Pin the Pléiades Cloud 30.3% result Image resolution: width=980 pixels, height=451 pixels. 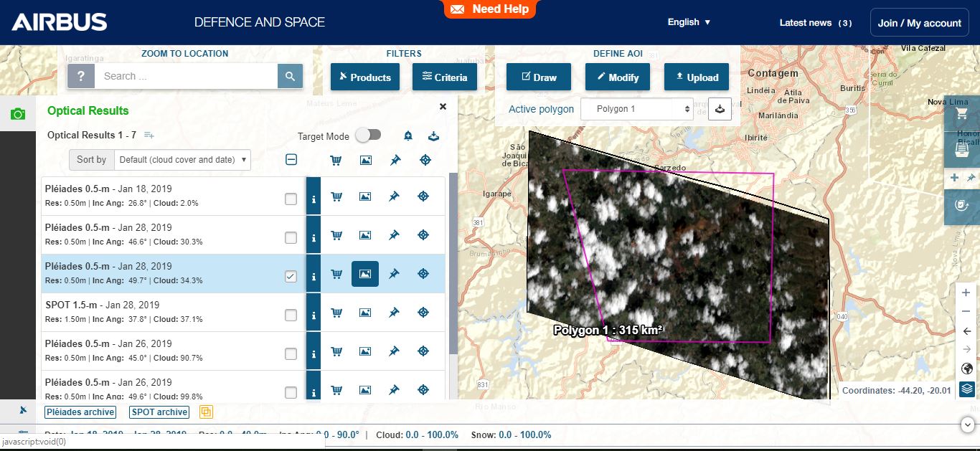[394, 234]
